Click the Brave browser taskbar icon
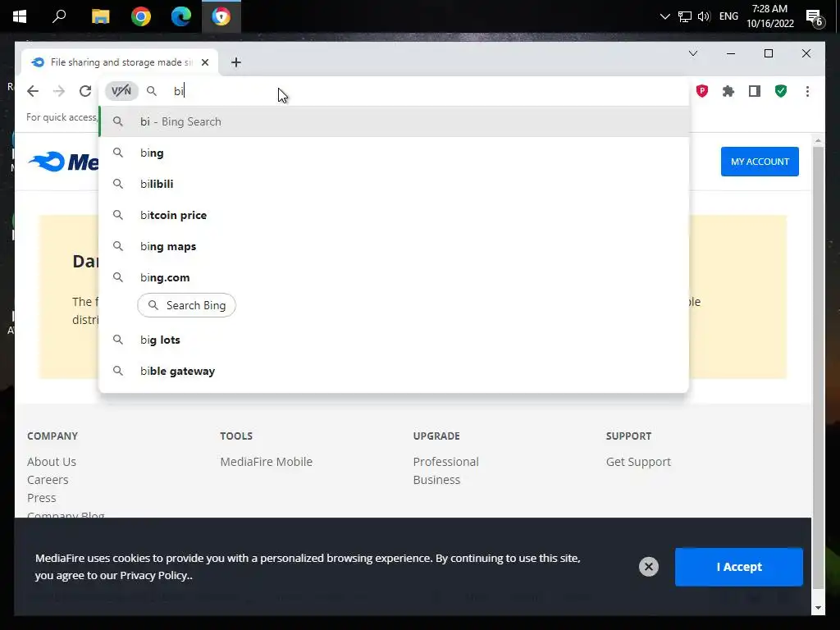This screenshot has height=630, width=840. point(221,16)
